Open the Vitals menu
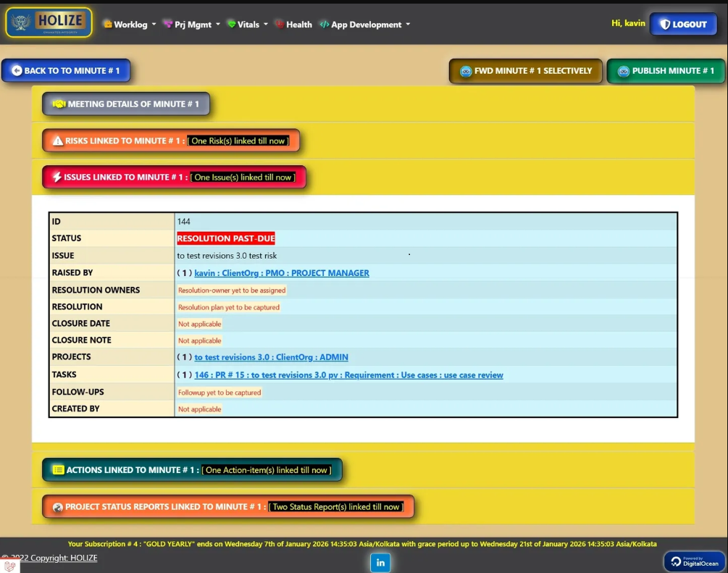The width and height of the screenshot is (728, 573). pyautogui.click(x=248, y=24)
